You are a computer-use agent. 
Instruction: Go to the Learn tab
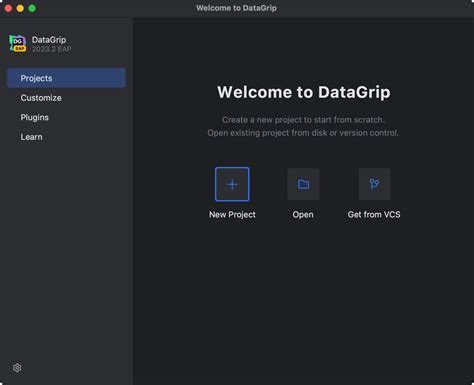point(66,137)
